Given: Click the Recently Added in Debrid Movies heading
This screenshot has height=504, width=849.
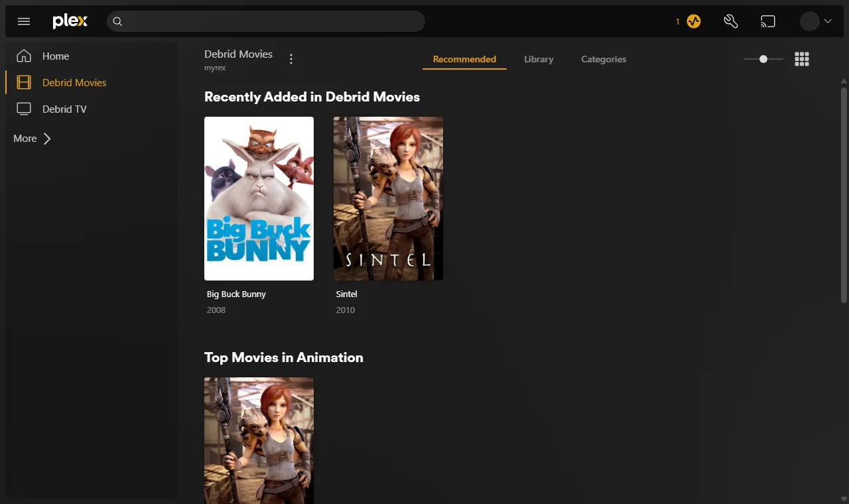Looking at the screenshot, I should tap(312, 97).
